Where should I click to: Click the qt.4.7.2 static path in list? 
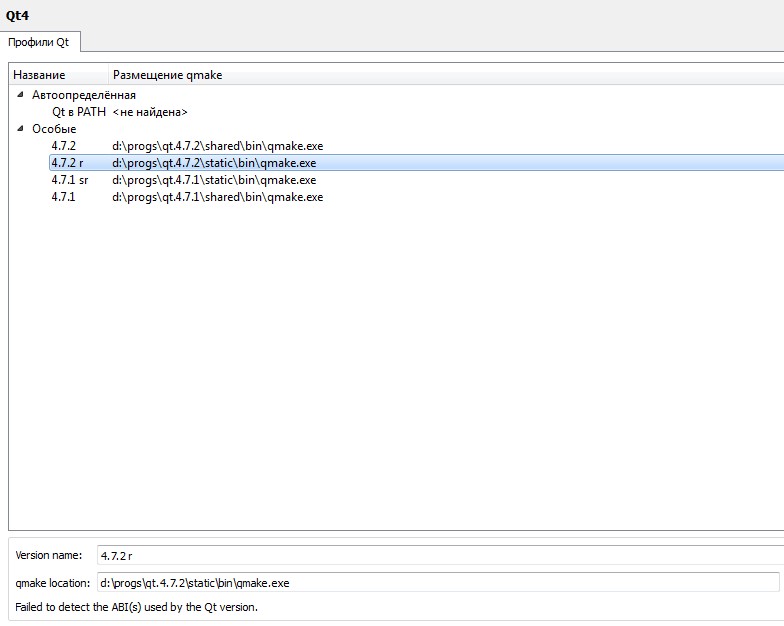(x=213, y=163)
